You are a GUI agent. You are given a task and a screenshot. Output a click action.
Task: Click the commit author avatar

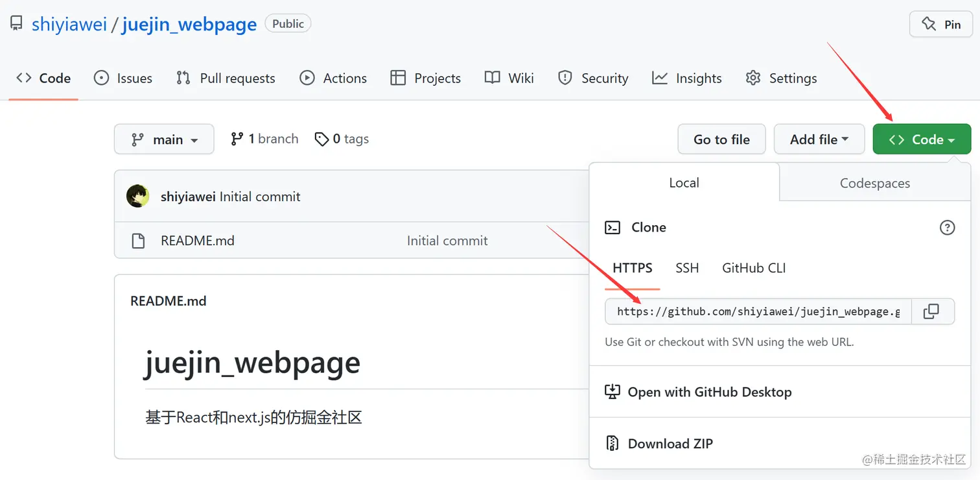(138, 196)
